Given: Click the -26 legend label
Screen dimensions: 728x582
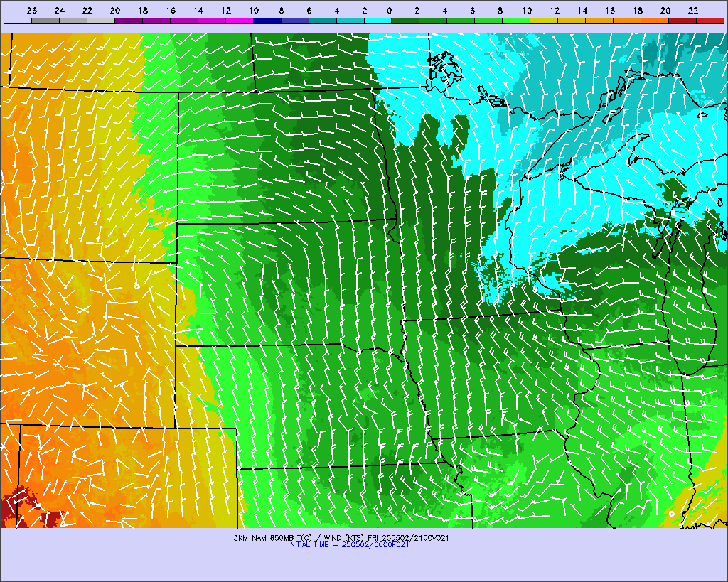Looking at the screenshot, I should [x=29, y=11].
